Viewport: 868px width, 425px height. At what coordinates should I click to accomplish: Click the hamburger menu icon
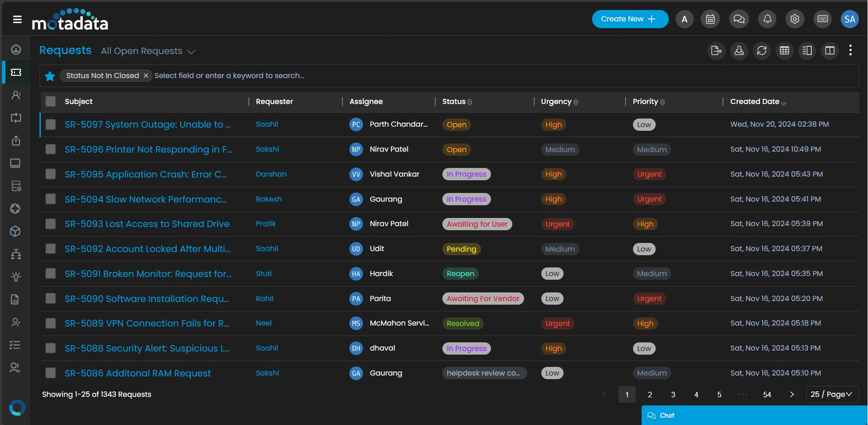17,19
